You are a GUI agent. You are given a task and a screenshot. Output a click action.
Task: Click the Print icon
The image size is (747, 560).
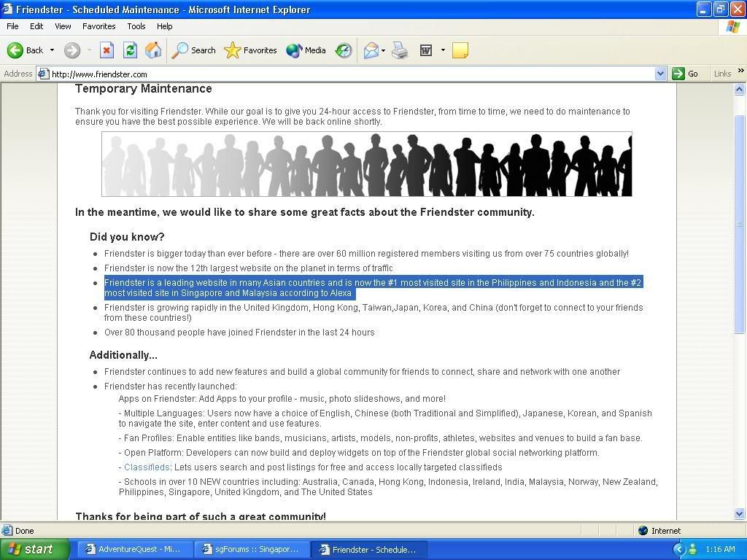coord(400,50)
